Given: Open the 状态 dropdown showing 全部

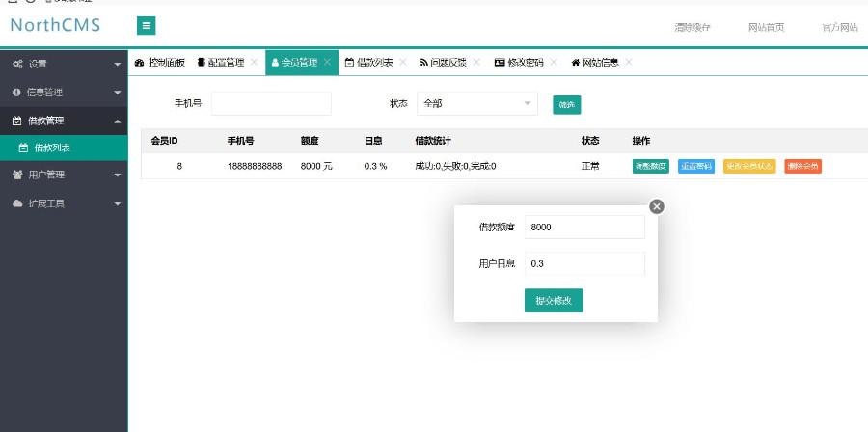Looking at the screenshot, I should (476, 103).
